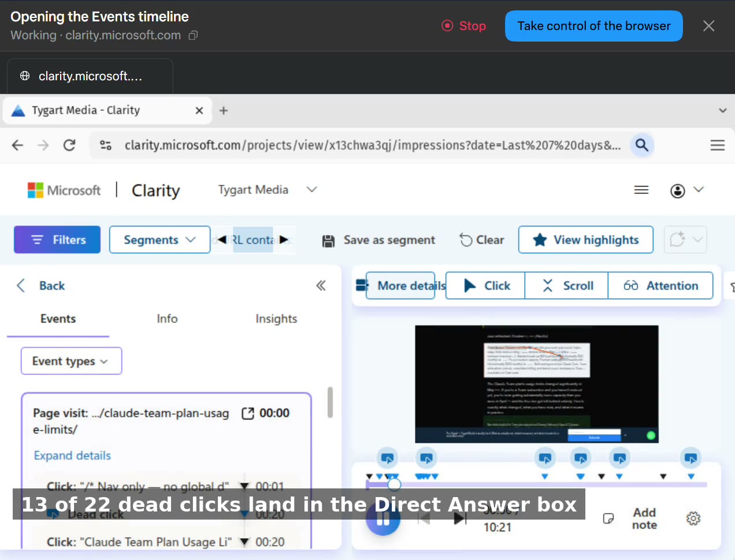The image size is (735, 560).
Task: Toggle the Attention heatmap overlay
Action: coord(660,286)
